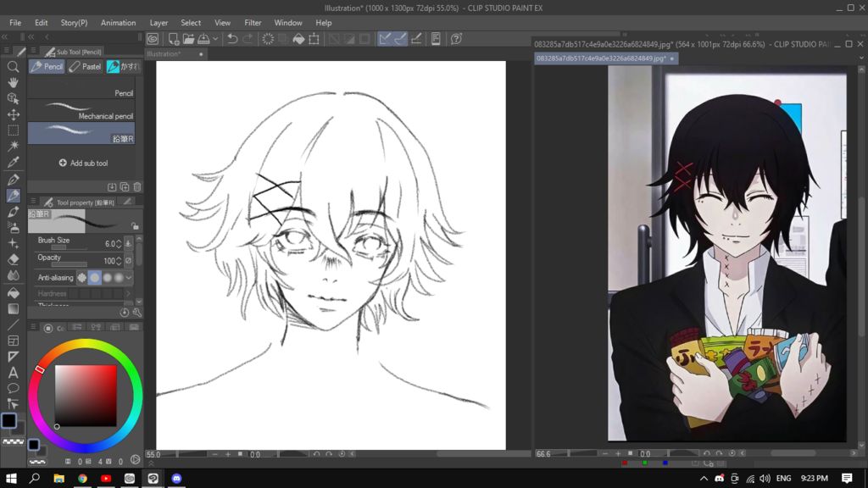Select anti-aliasing None option
This screenshot has height=488, width=868.
82,278
